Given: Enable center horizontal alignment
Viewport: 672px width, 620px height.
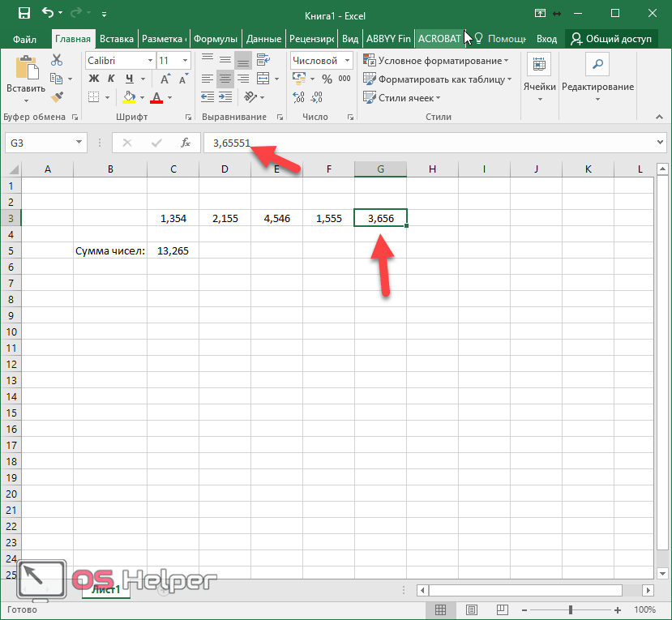Looking at the screenshot, I should tap(225, 79).
